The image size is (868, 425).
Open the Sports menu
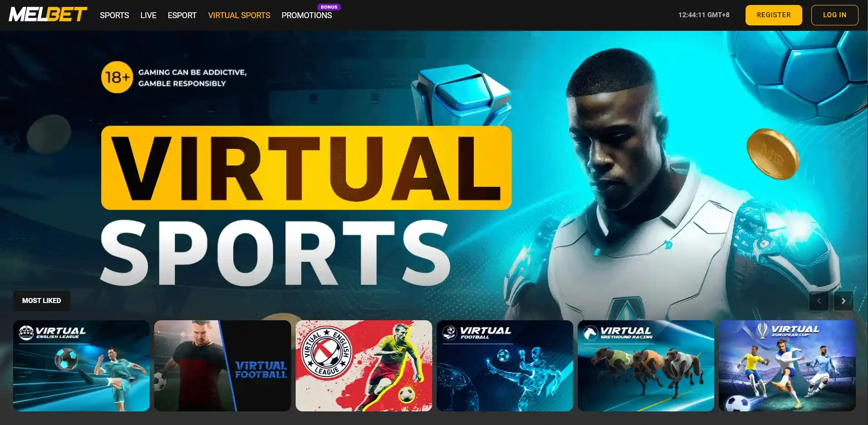pyautogui.click(x=114, y=15)
